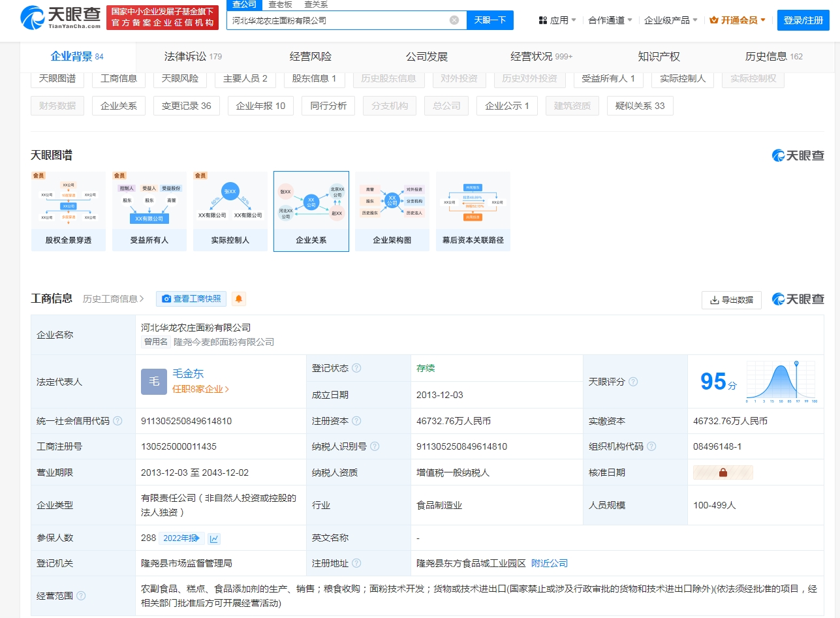The width and height of the screenshot is (840, 618).
Task: Switch to the 查关系 search tab
Action: (316, 4)
